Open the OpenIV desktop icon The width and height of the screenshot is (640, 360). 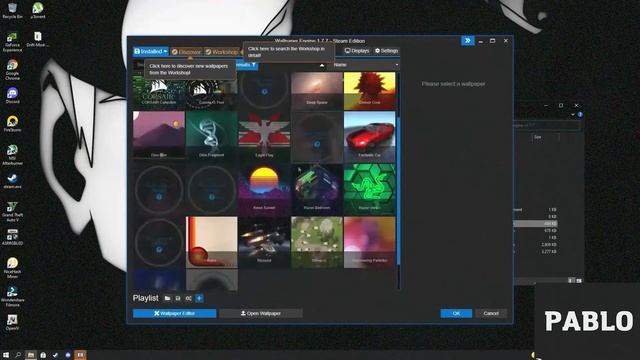click(x=12, y=322)
